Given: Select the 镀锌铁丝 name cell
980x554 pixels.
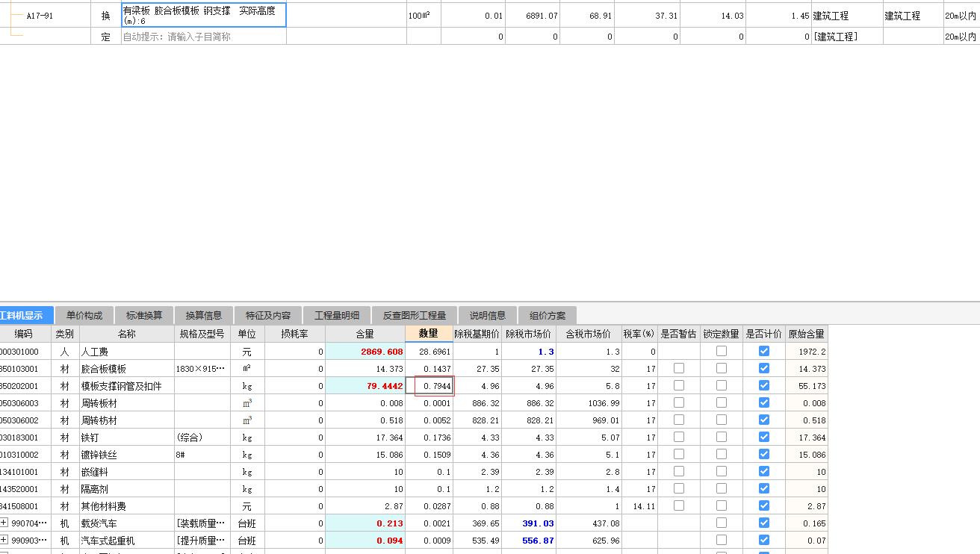Looking at the screenshot, I should point(127,454).
